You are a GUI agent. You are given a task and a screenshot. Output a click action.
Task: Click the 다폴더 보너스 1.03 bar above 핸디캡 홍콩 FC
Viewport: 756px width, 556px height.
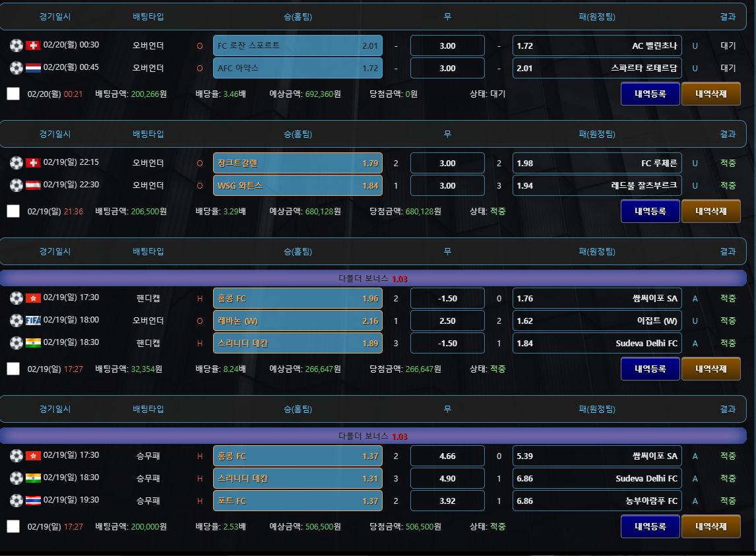click(373, 278)
